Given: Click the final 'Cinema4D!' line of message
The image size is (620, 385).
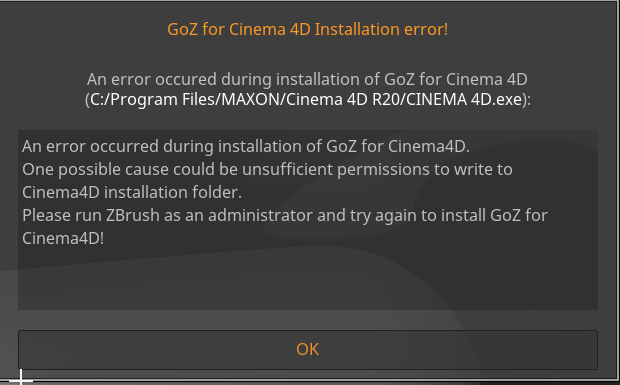Looking at the screenshot, I should (63, 238).
